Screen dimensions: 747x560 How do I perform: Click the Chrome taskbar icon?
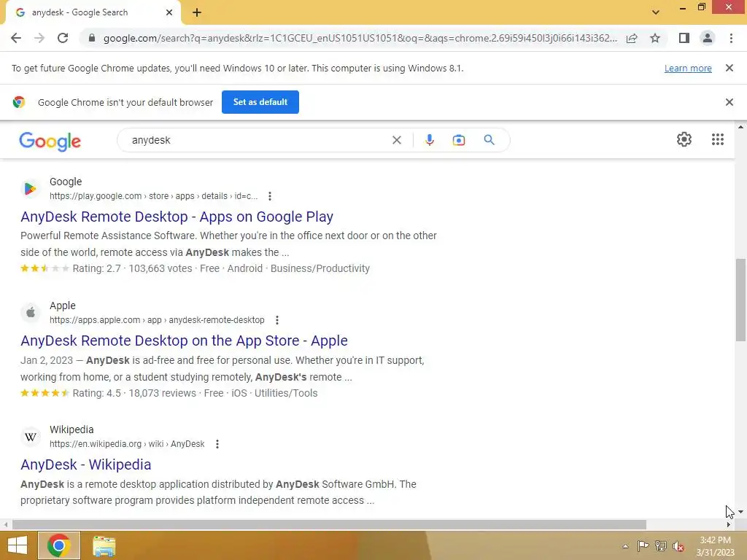coord(59,545)
